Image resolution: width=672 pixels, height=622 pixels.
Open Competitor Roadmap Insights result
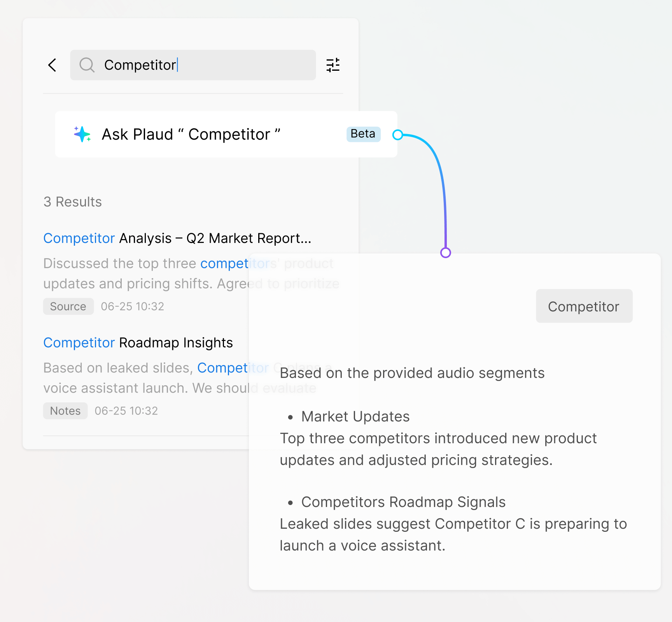138,343
